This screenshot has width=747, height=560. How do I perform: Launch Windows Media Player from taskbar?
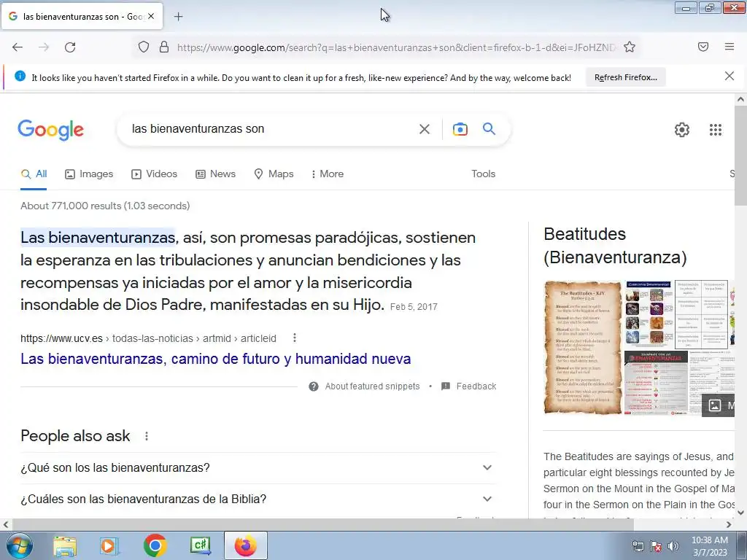click(x=109, y=545)
